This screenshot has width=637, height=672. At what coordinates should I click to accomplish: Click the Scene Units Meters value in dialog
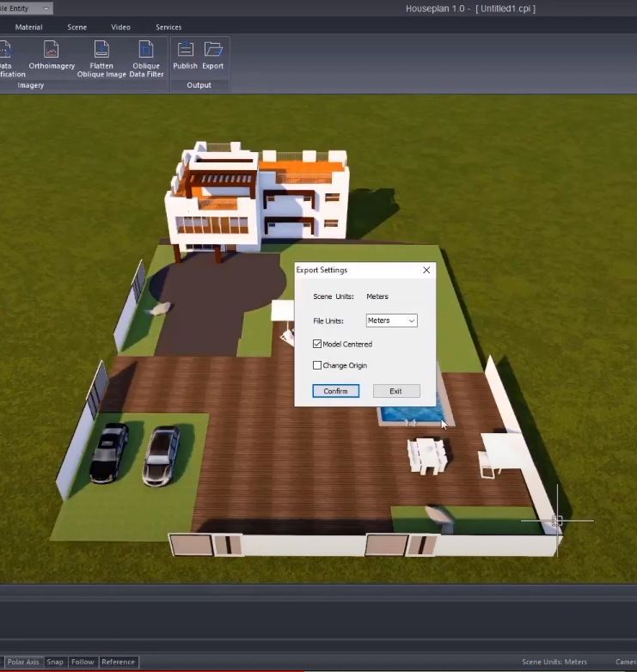[x=377, y=296]
